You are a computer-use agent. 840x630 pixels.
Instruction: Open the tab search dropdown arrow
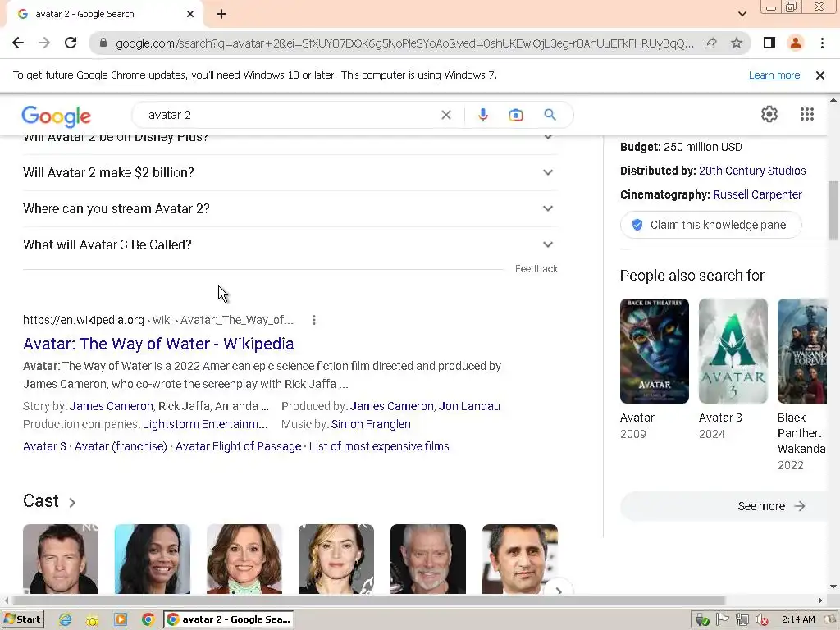pos(742,14)
